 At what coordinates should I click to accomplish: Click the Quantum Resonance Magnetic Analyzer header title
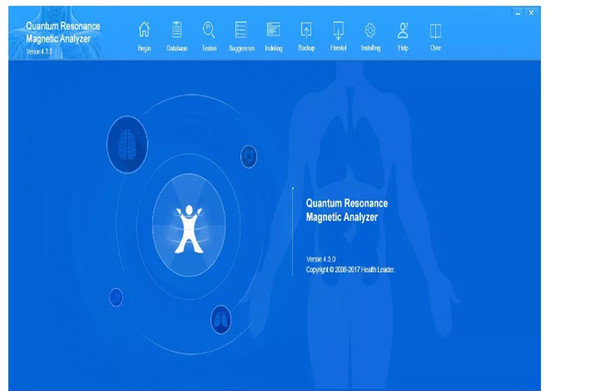pyautogui.click(x=63, y=32)
